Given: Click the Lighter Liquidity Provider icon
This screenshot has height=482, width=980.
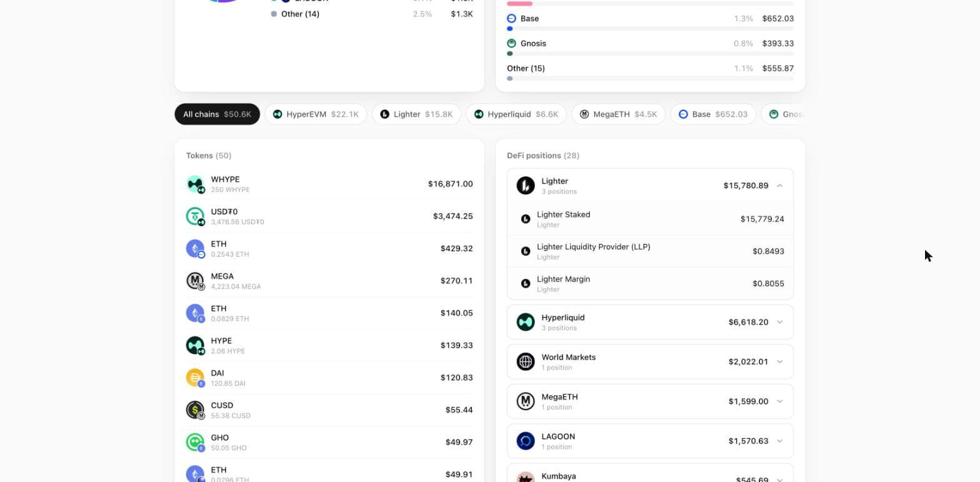Looking at the screenshot, I should 526,251.
